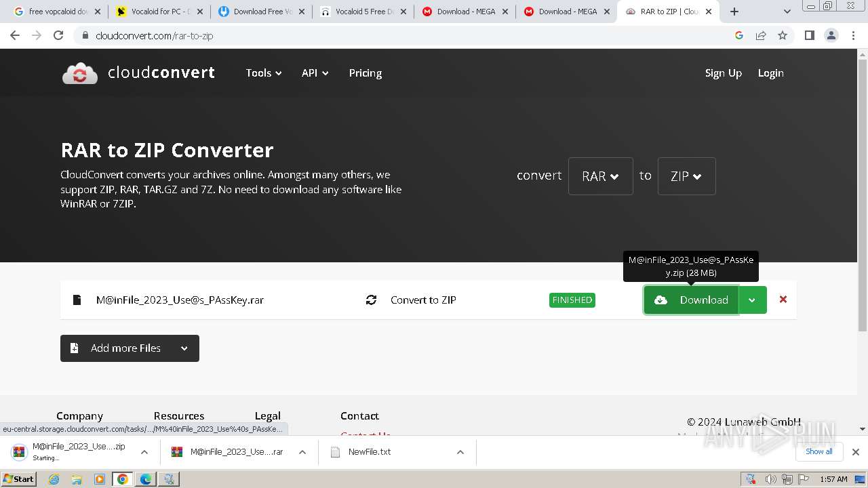868x488 pixels.
Task: Open the file explorer taskbar icon
Action: pyautogui.click(x=77, y=479)
